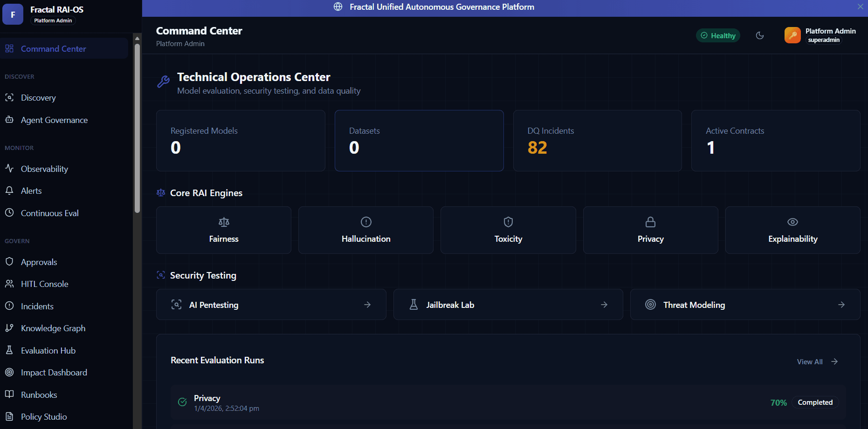
Task: Open the Observability page
Action: 64,169
